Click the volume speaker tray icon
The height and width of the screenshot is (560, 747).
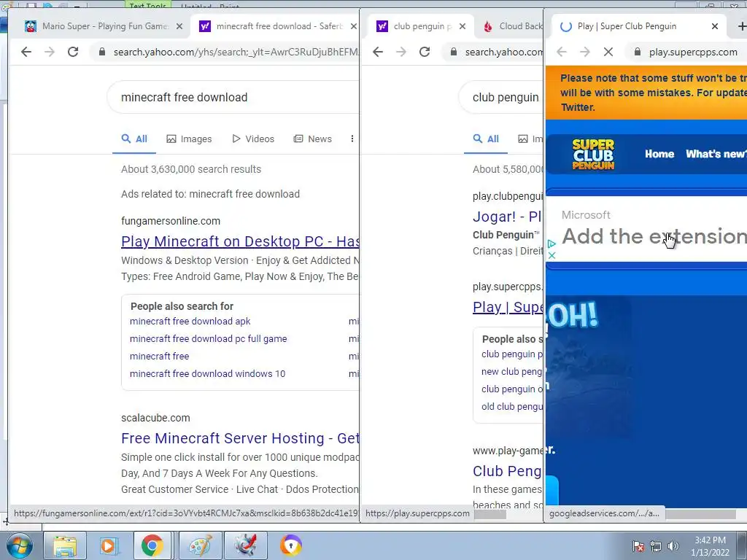(x=673, y=546)
